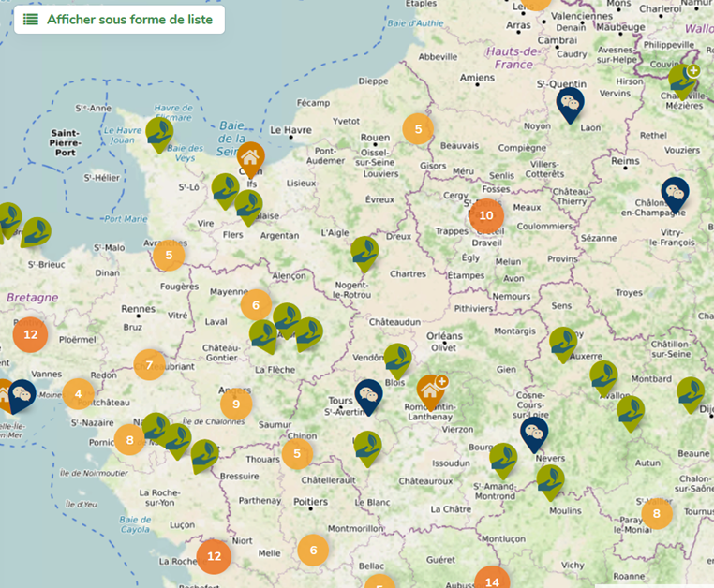Screen dimensions: 714x588
Task: Click 'Afficher sous forme de liste' button
Action: coord(119,20)
